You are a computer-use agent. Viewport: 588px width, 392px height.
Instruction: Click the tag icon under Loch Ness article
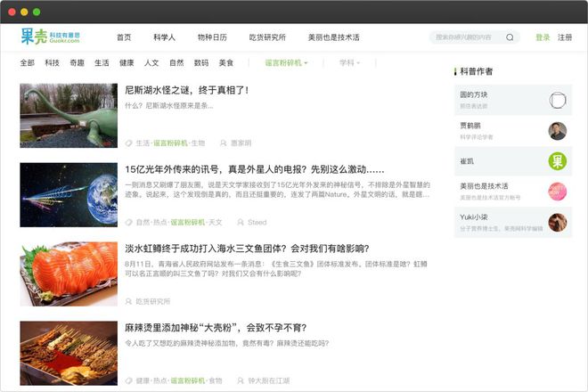(x=128, y=143)
